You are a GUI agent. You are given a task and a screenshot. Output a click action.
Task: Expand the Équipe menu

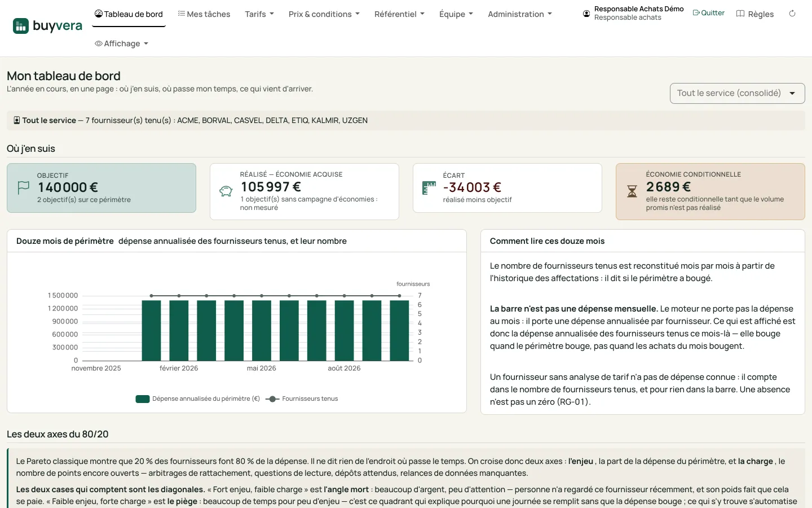(456, 14)
